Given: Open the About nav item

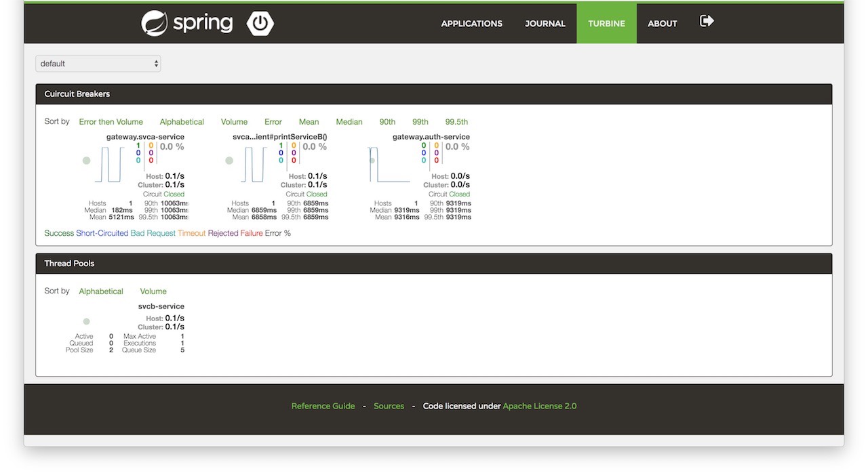Looking at the screenshot, I should tap(663, 23).
